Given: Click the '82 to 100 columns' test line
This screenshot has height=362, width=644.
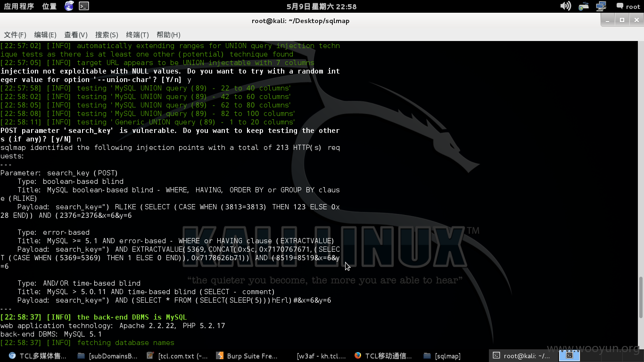Looking at the screenshot, I should tap(148, 114).
